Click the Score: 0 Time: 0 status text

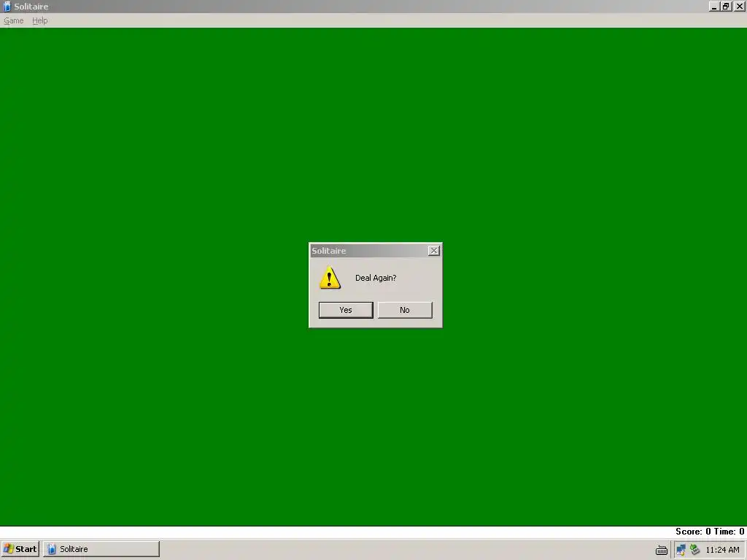(x=709, y=532)
